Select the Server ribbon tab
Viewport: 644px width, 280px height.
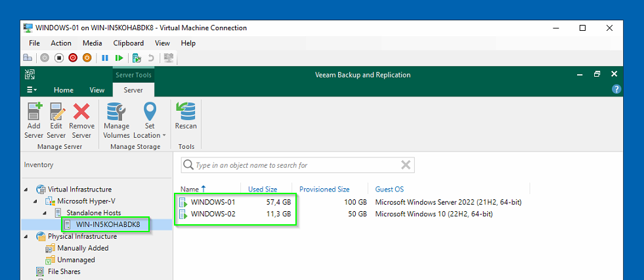coord(133,90)
